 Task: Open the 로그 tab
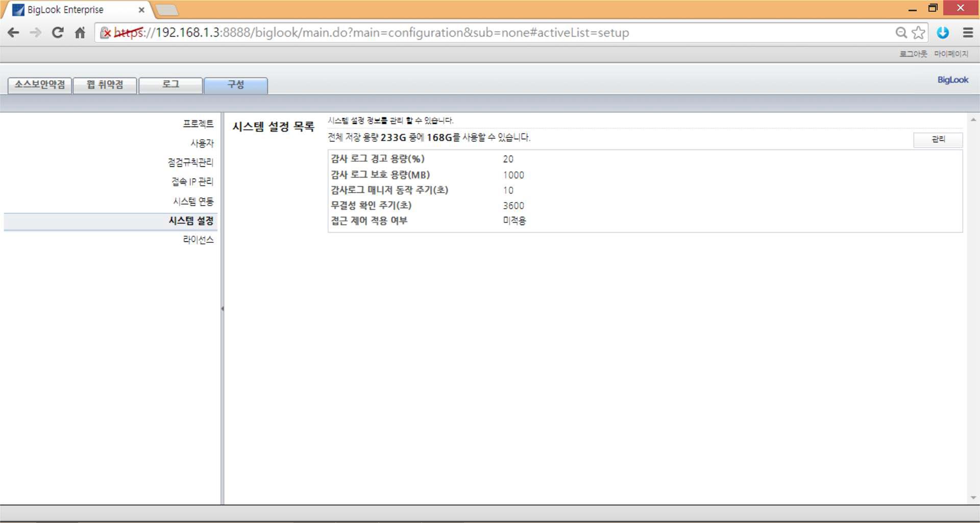click(170, 85)
